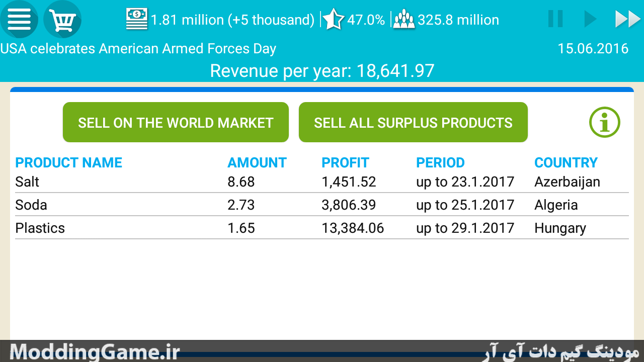Play at normal game speed
Screen dimensions: 644x362
[590, 19]
